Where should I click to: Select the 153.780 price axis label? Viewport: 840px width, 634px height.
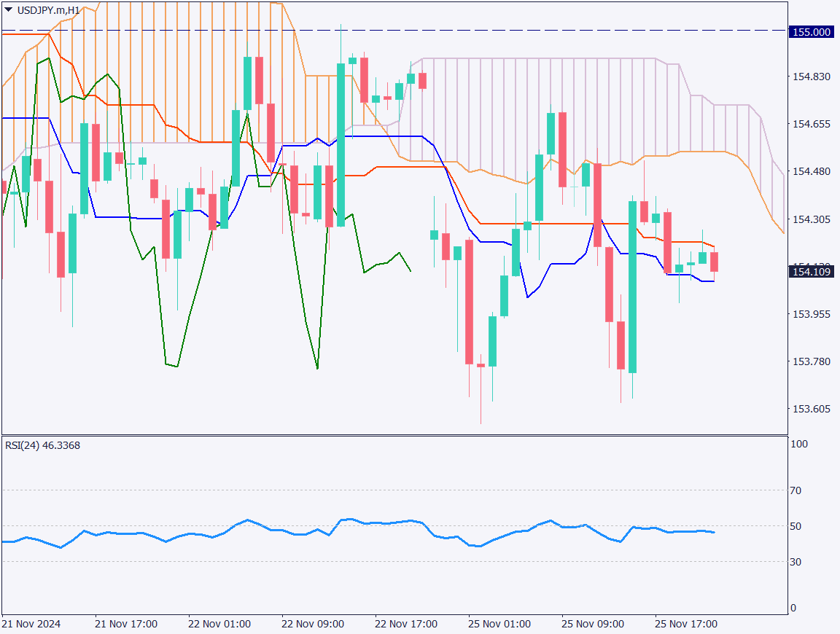click(810, 361)
